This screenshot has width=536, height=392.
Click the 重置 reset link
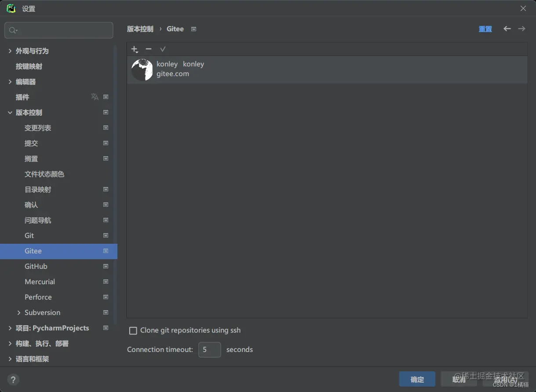pos(485,29)
